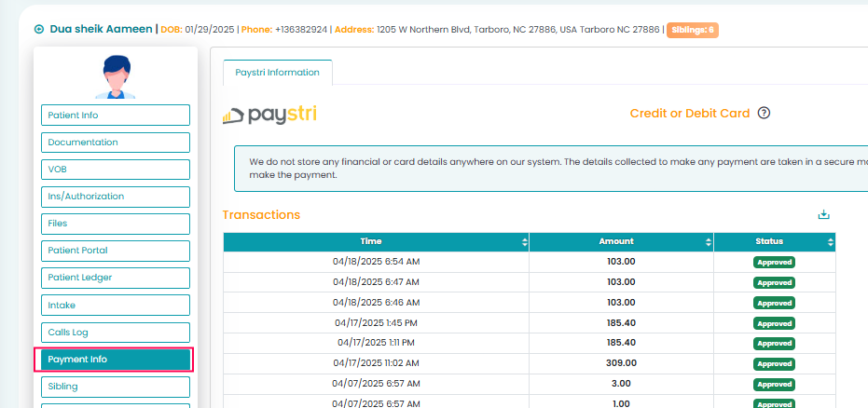Click the patient name Dua sheik Aameen
The width and height of the screenshot is (868, 408).
pos(102,29)
